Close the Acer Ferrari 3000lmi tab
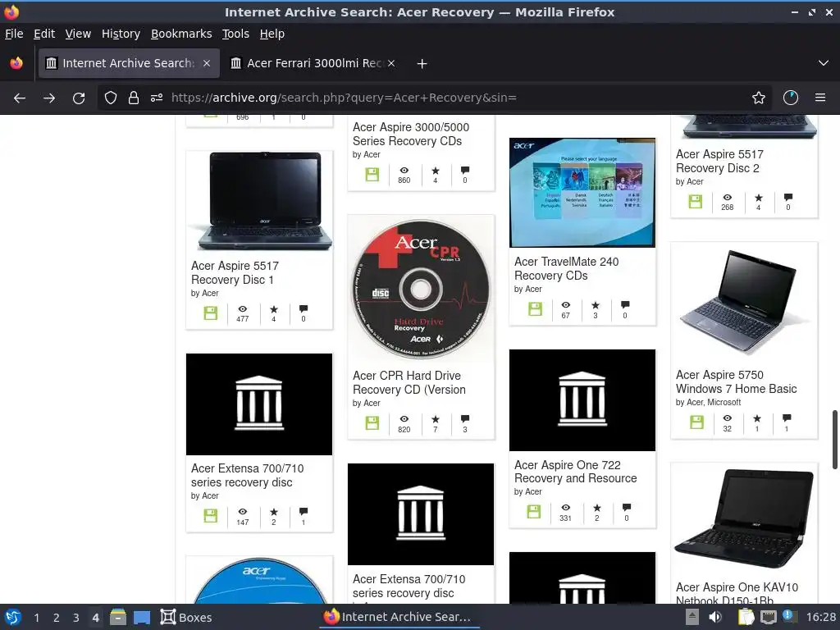Viewport: 840px width, 630px height. point(391,63)
